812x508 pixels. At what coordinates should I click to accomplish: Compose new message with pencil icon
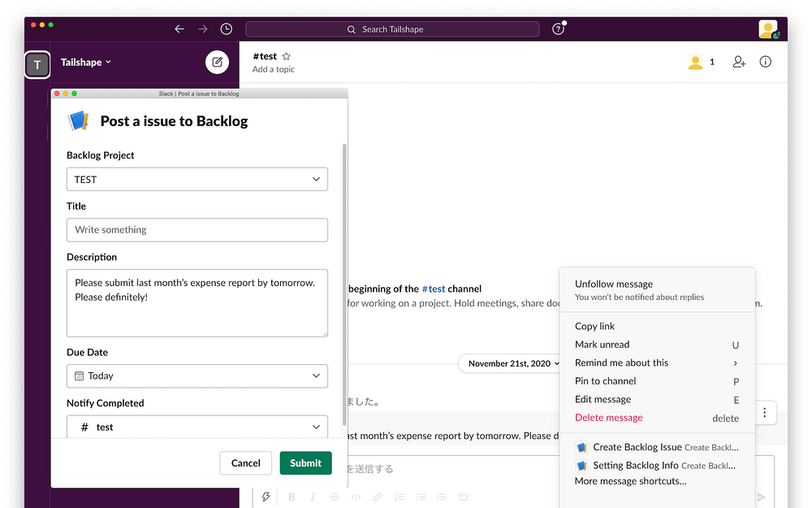[x=217, y=63]
